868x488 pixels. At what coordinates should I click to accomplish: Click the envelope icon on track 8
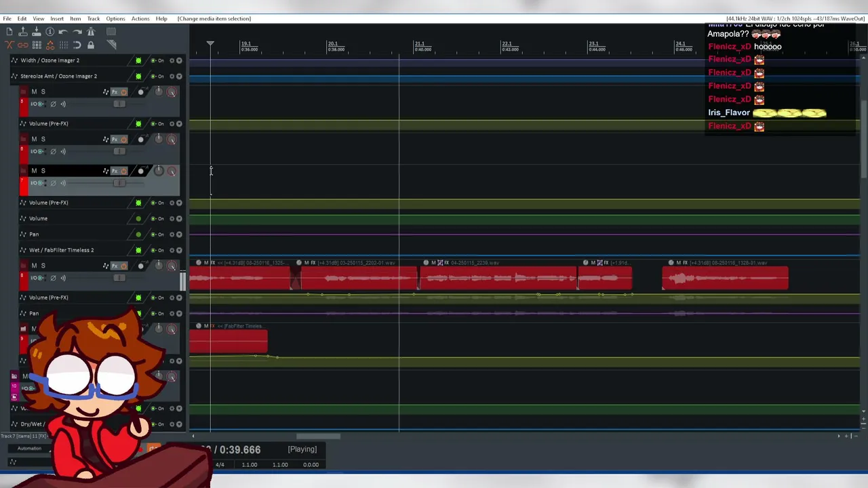(106, 266)
